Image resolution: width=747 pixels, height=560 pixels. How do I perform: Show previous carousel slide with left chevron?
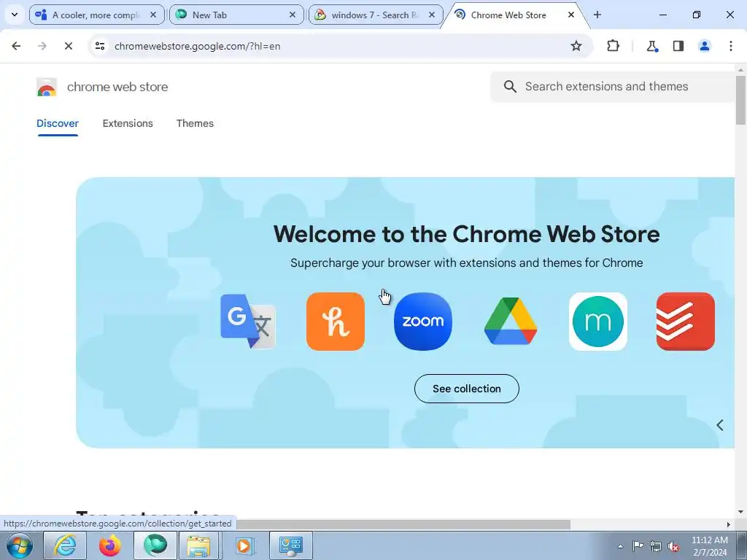tap(720, 425)
